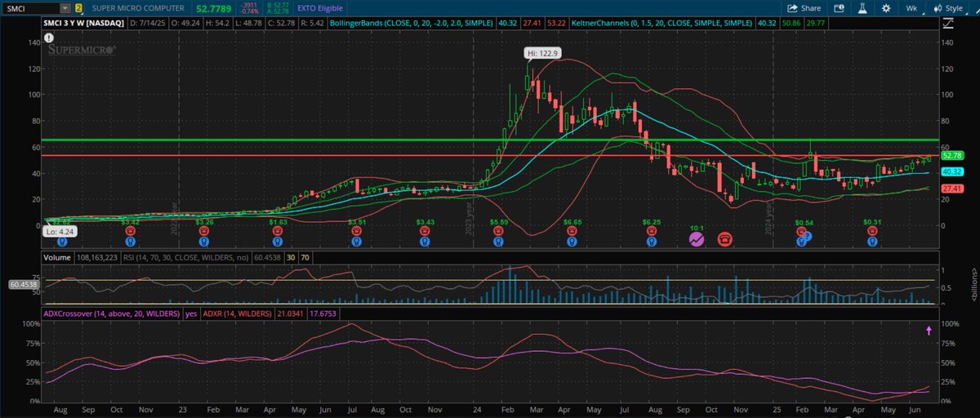
Task: Click the blue bulb icon under $3.43
Action: tap(425, 242)
